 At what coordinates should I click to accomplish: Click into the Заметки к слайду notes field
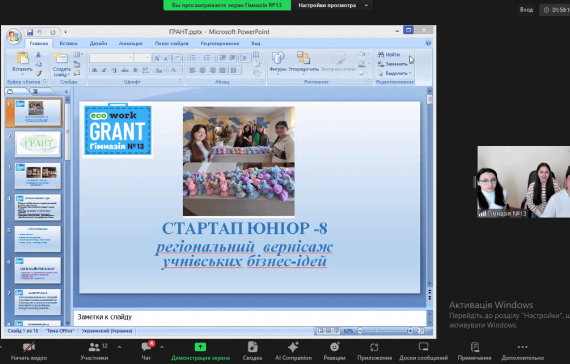250,317
